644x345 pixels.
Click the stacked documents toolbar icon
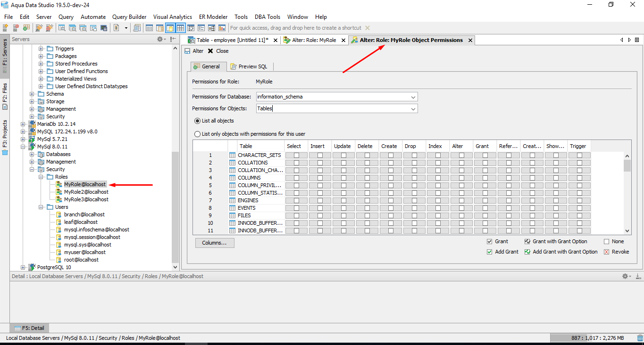137,28
